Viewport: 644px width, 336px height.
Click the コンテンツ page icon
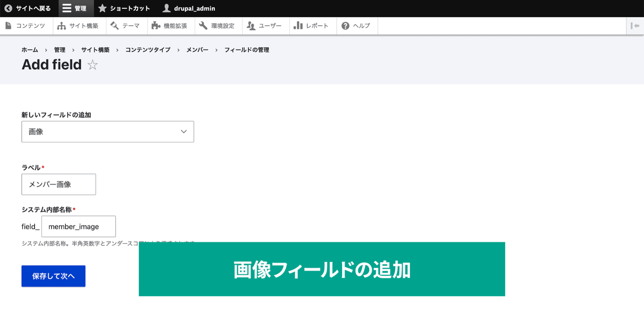pyautogui.click(x=8, y=26)
